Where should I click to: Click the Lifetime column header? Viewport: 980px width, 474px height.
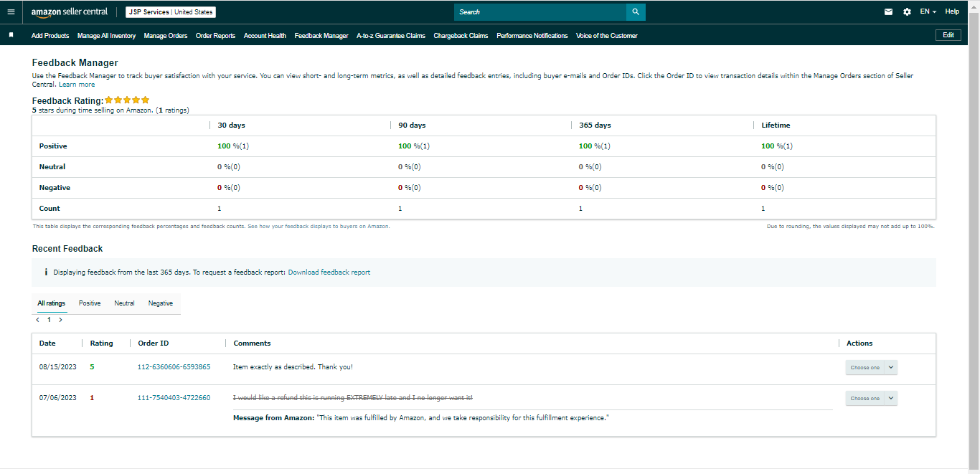click(x=776, y=125)
